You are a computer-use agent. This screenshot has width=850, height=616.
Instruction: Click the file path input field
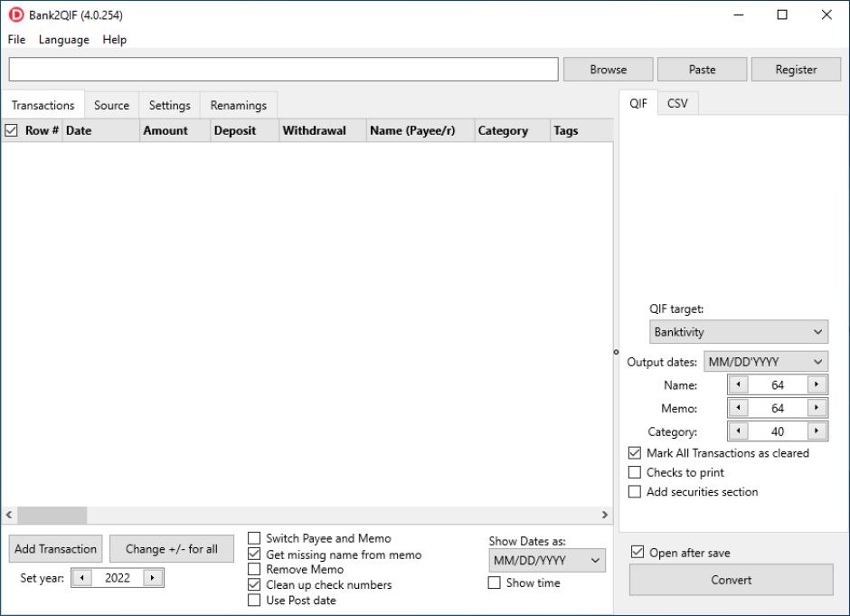click(x=283, y=70)
